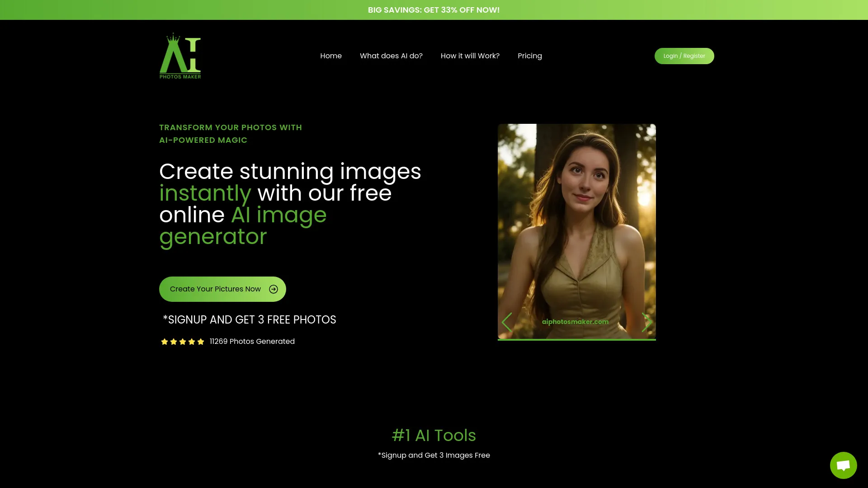Click 'Create Your Pictures Now' button
This screenshot has width=868, height=488.
coord(215,289)
